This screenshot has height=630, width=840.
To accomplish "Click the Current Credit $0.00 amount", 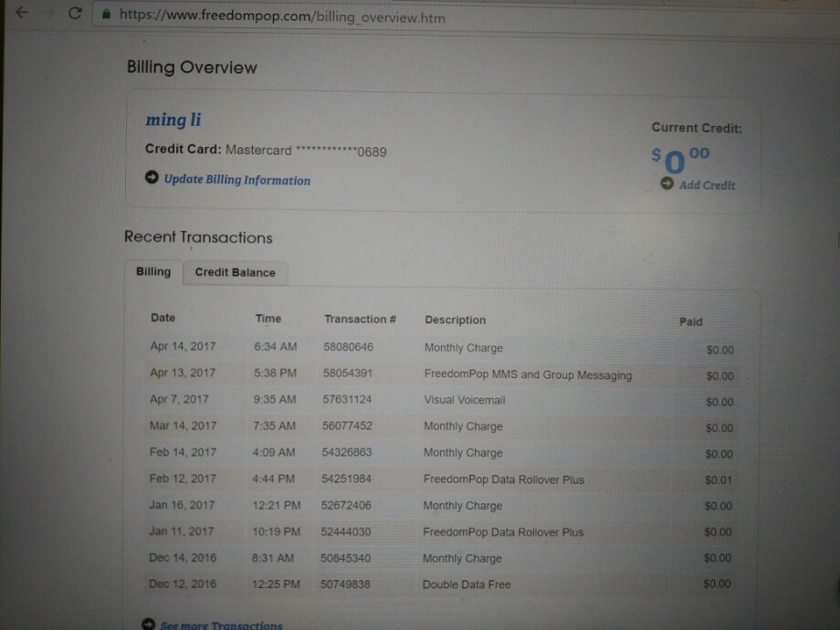I will coord(680,160).
